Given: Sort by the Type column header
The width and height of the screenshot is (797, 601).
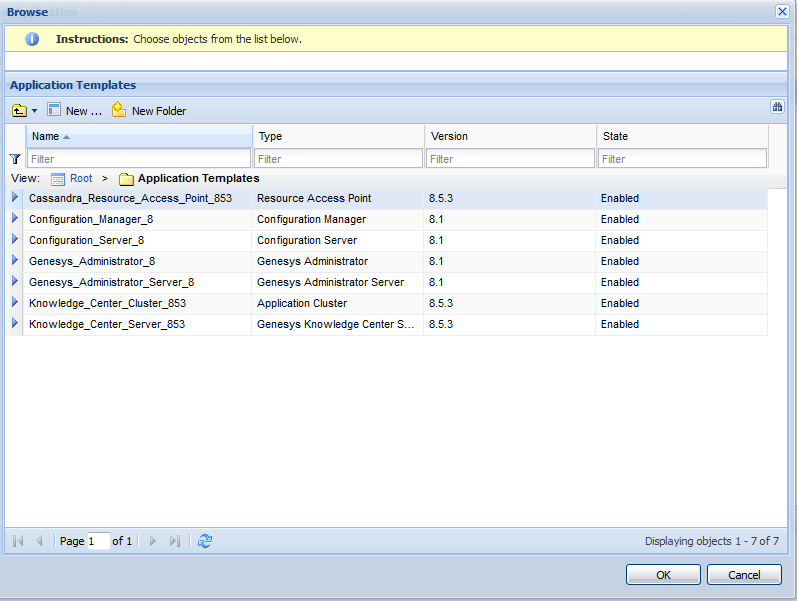Looking at the screenshot, I should click(339, 136).
